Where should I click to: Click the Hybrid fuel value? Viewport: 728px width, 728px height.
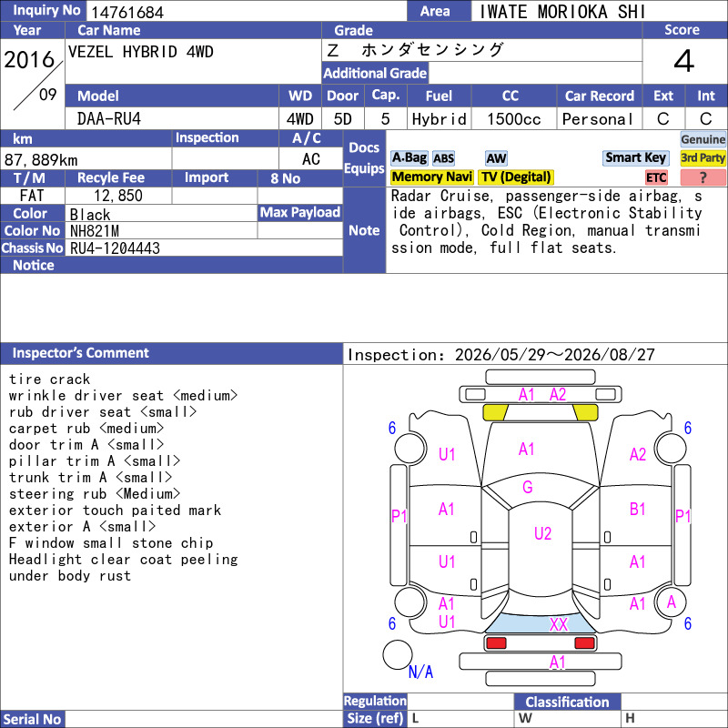pyautogui.click(x=439, y=119)
